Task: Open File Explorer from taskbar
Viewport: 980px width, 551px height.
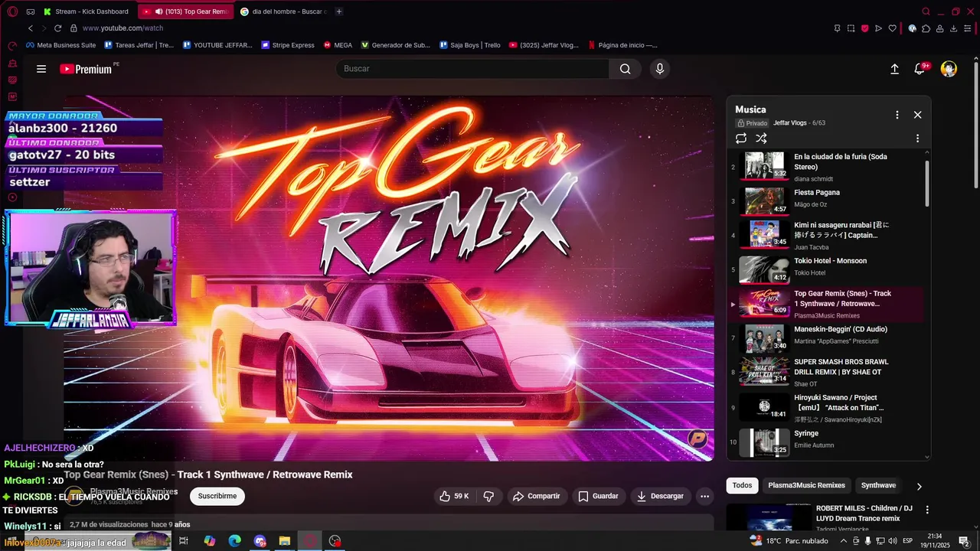Action: 284,541
